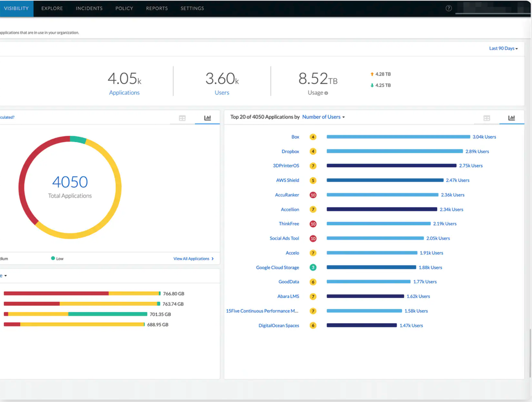
Task: Show top applications as table view icon
Action: coord(487,118)
